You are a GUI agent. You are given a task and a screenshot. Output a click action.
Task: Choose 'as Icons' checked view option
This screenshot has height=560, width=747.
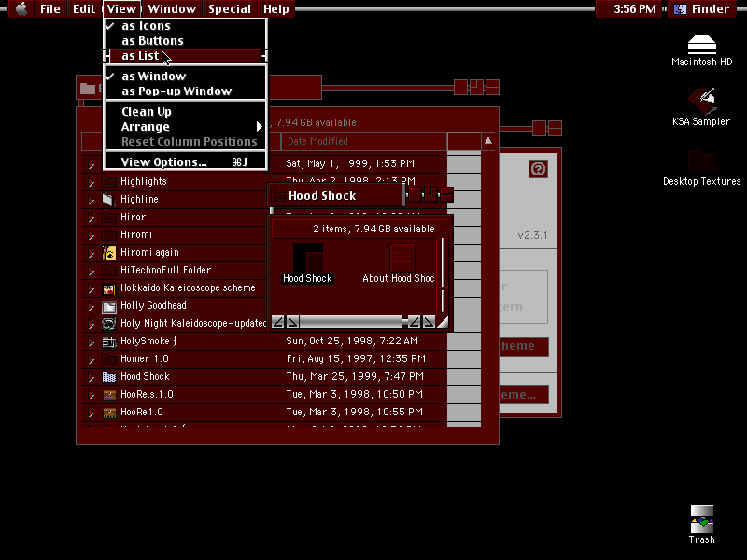click(x=185, y=26)
